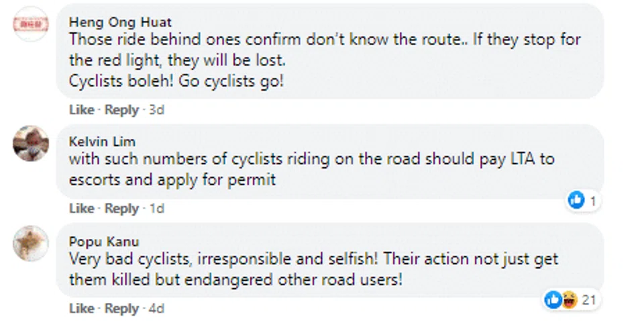Open the 21 reactions count list
The height and width of the screenshot is (321, 644).
pos(589,300)
